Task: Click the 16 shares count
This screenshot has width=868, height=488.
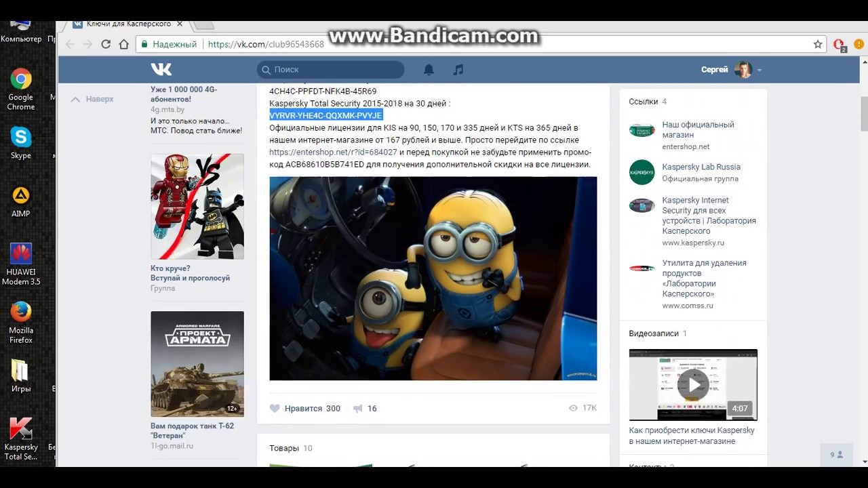Action: pyautogui.click(x=372, y=408)
